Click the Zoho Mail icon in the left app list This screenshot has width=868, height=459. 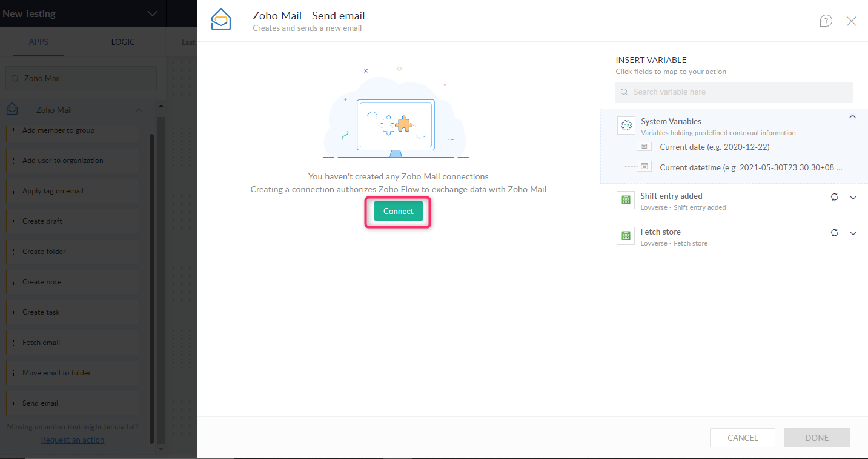point(12,109)
